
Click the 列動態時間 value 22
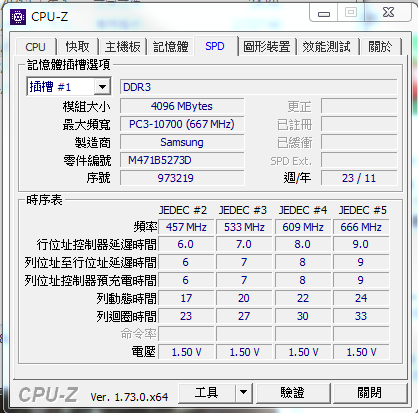pyautogui.click(x=303, y=298)
